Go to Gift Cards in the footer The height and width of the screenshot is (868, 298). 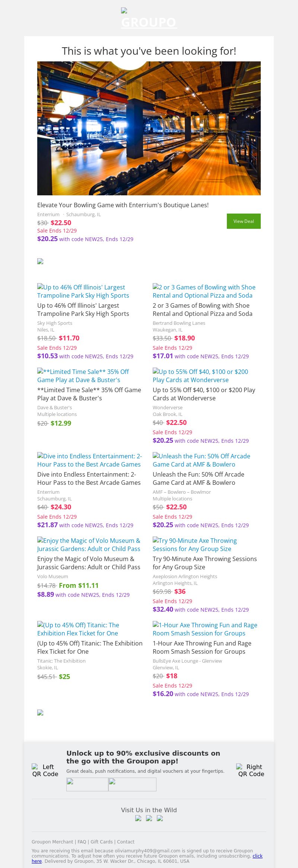pos(101,842)
